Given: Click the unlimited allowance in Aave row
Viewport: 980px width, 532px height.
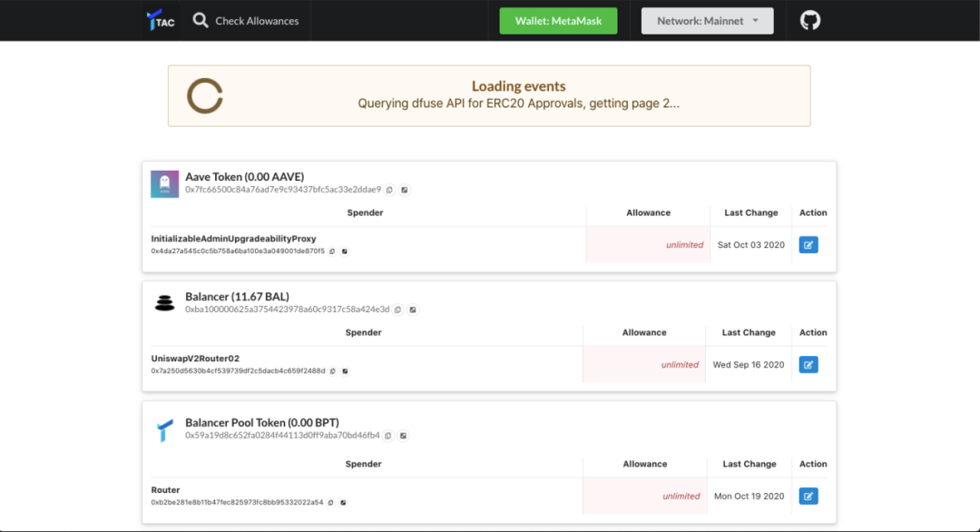Looking at the screenshot, I should pyautogui.click(x=684, y=245).
